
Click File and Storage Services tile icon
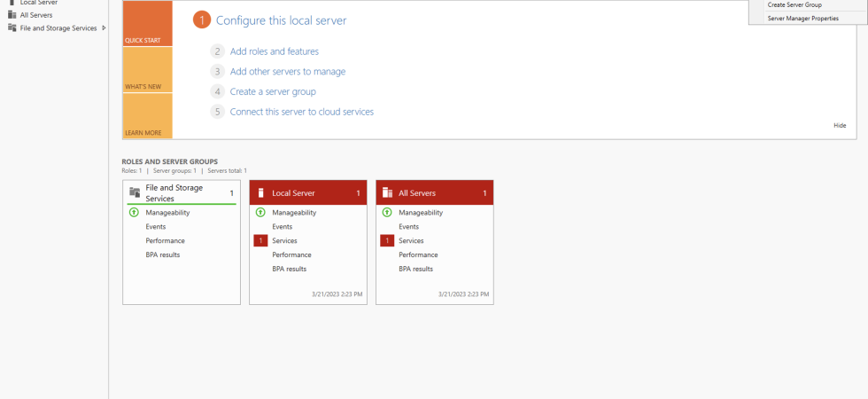(135, 192)
